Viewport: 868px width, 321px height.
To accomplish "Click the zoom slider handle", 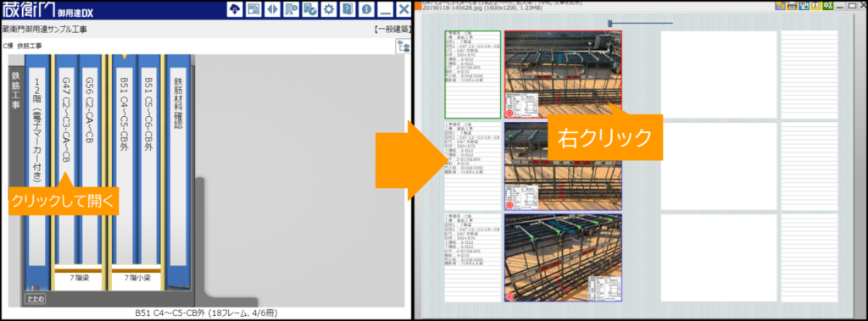I will 610,24.
